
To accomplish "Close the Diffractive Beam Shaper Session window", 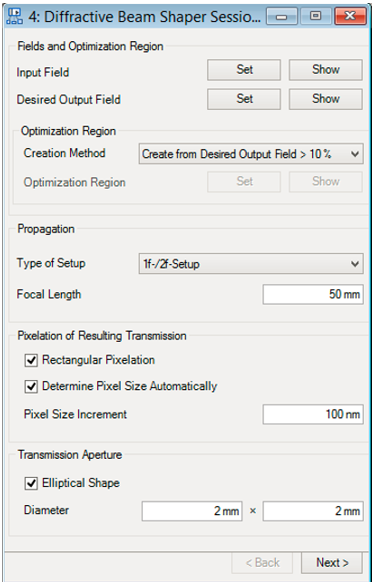I will pos(350,17).
